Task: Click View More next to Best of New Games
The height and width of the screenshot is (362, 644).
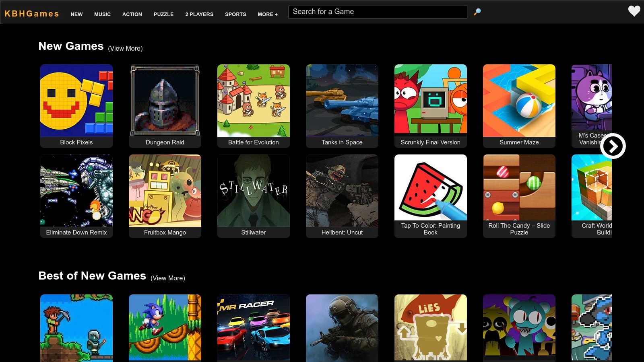Action: point(168,278)
